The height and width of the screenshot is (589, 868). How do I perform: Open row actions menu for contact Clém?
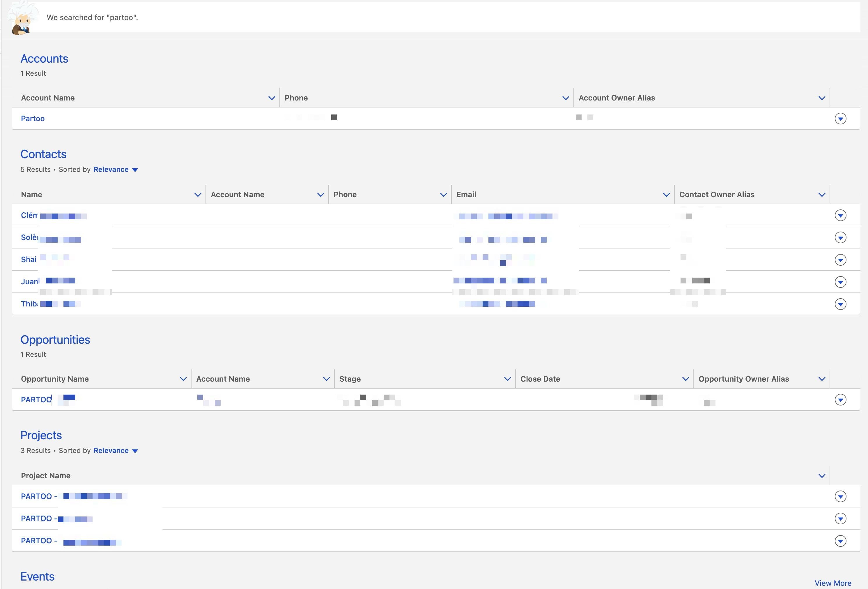click(840, 215)
